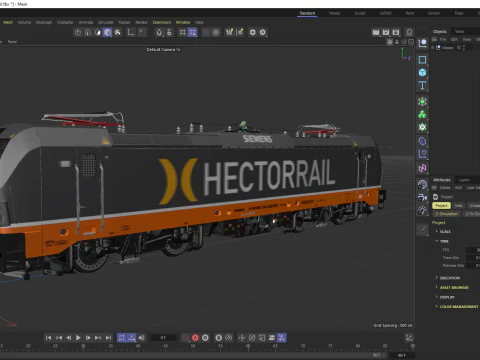The height and width of the screenshot is (360, 480).
Task: Select the Null object icon in side palette
Action: coord(422,43)
